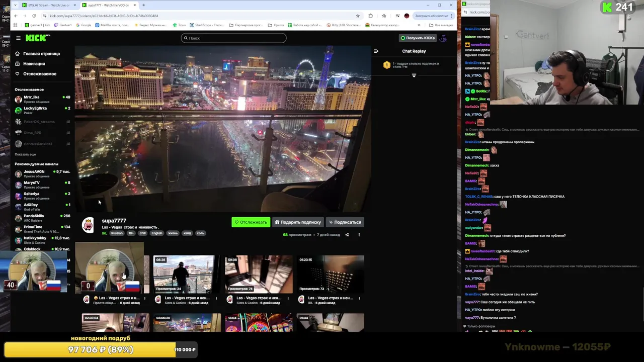The height and width of the screenshot is (362, 644).
Task: Click the VOD video player
Action: [x=223, y=129]
